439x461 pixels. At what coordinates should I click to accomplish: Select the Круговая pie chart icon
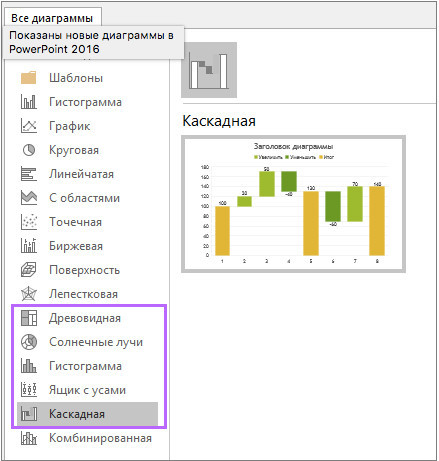(29, 150)
